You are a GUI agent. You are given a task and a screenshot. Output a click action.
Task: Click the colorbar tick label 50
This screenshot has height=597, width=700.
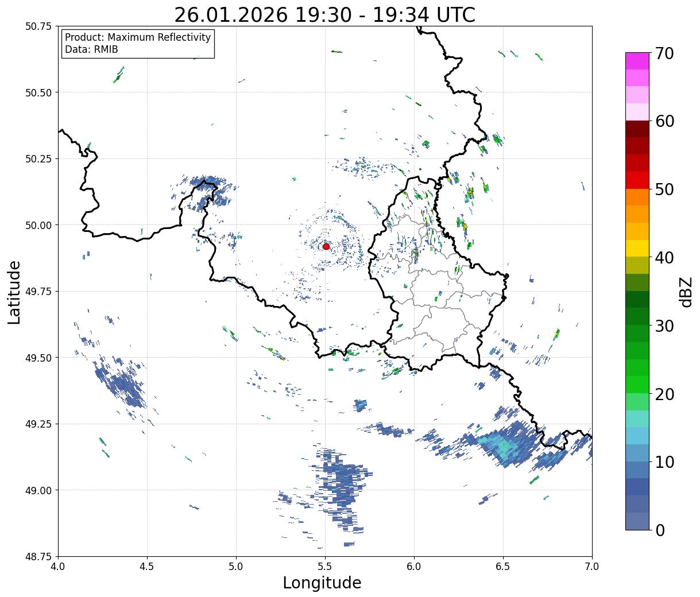(x=664, y=189)
